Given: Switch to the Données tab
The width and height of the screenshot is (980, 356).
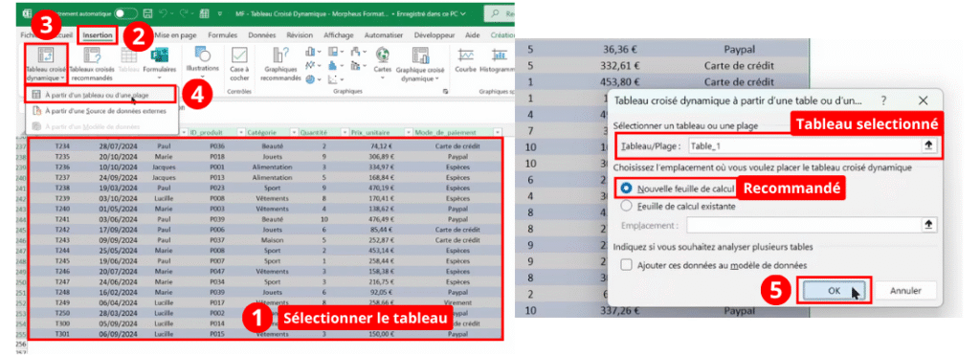Looking at the screenshot, I should coord(262,35).
